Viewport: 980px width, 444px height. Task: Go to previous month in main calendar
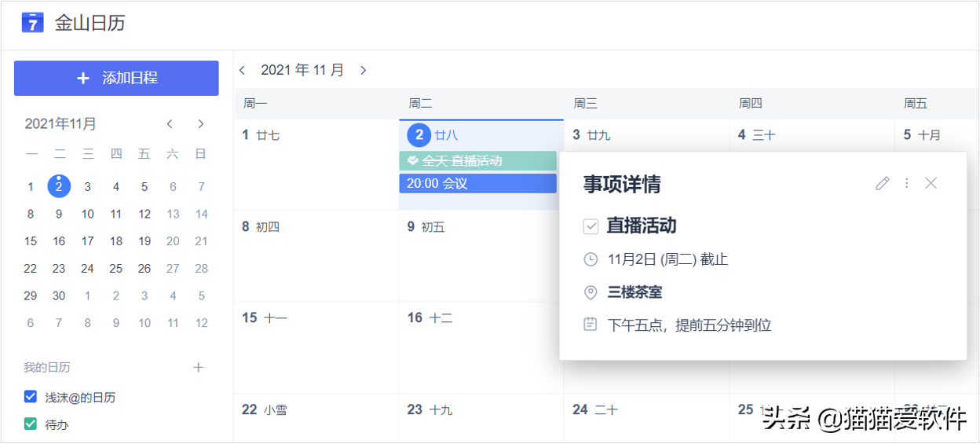[243, 71]
